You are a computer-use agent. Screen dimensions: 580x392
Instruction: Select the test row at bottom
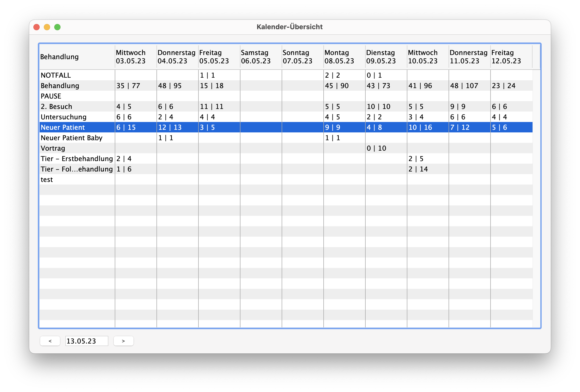coord(47,180)
